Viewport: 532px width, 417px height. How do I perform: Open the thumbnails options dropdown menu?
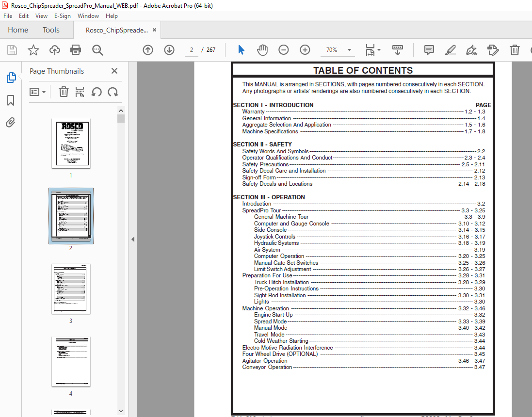38,92
